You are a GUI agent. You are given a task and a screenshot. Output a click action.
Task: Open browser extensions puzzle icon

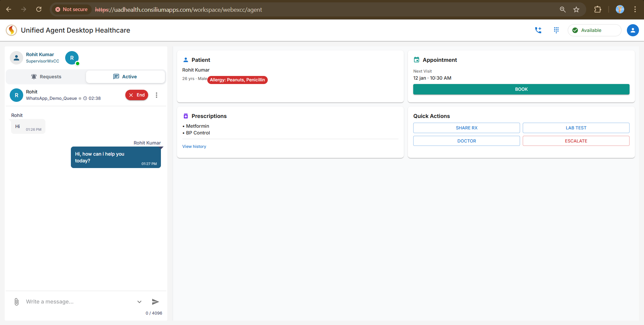(x=598, y=9)
